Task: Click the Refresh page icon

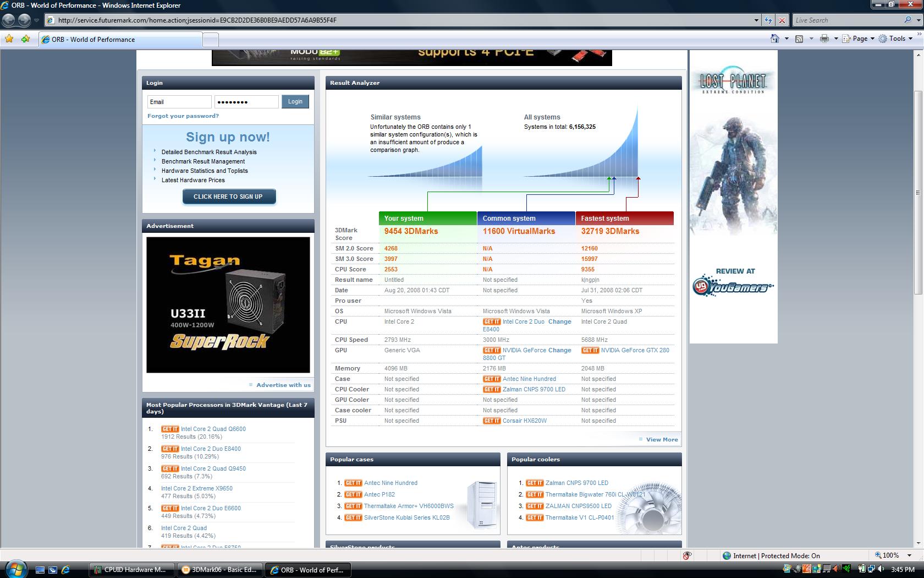Action: point(768,20)
